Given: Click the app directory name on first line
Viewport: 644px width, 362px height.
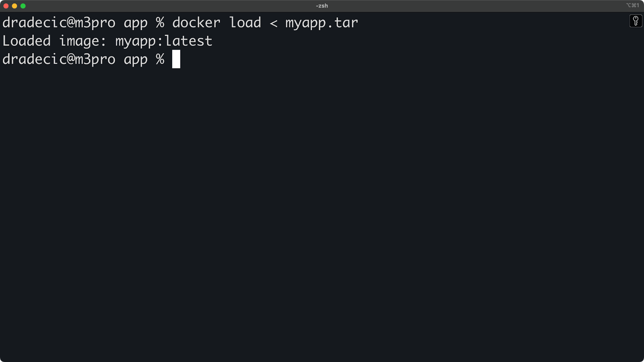Looking at the screenshot, I should pos(136,24).
